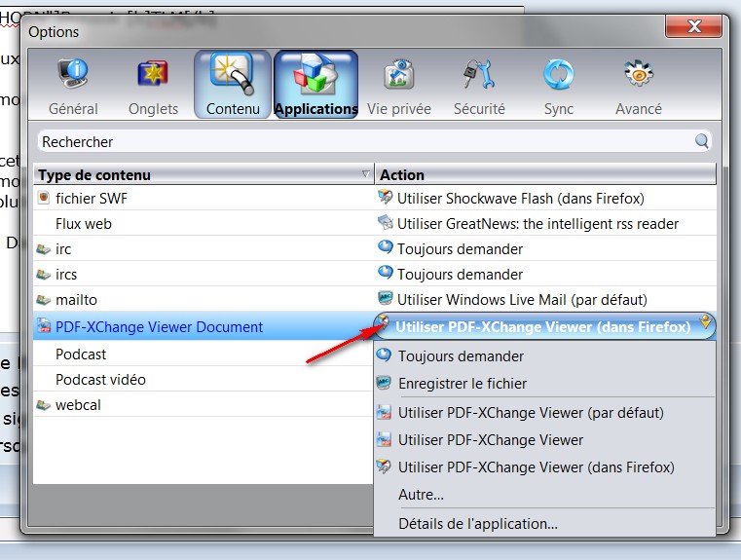
Task: Click the Toujours demander icon for irc
Action: point(386,247)
